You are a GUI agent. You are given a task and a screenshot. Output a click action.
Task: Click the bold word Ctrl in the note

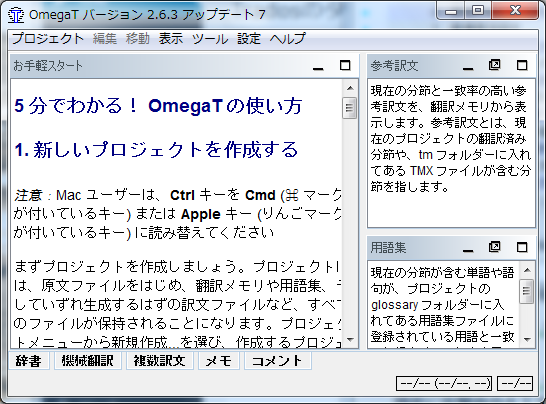tap(182, 195)
